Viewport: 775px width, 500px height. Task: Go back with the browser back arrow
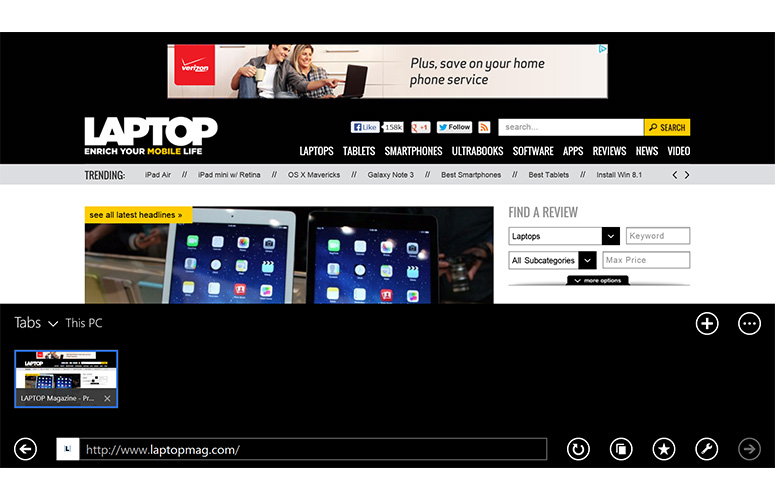pyautogui.click(x=25, y=449)
